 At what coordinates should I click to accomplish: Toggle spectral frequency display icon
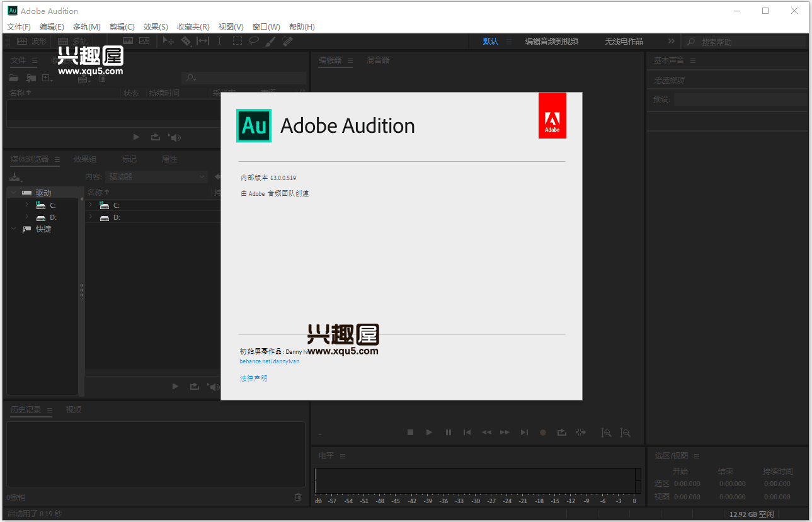[128, 41]
